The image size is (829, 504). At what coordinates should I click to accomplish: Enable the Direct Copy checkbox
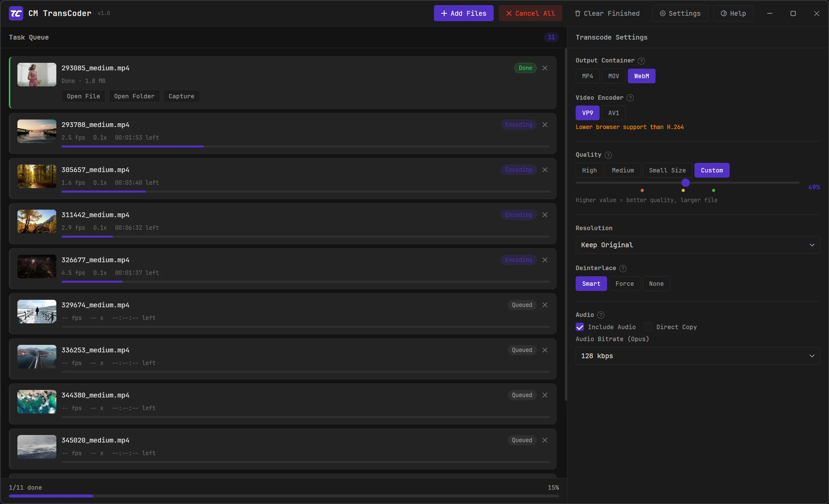click(x=648, y=327)
